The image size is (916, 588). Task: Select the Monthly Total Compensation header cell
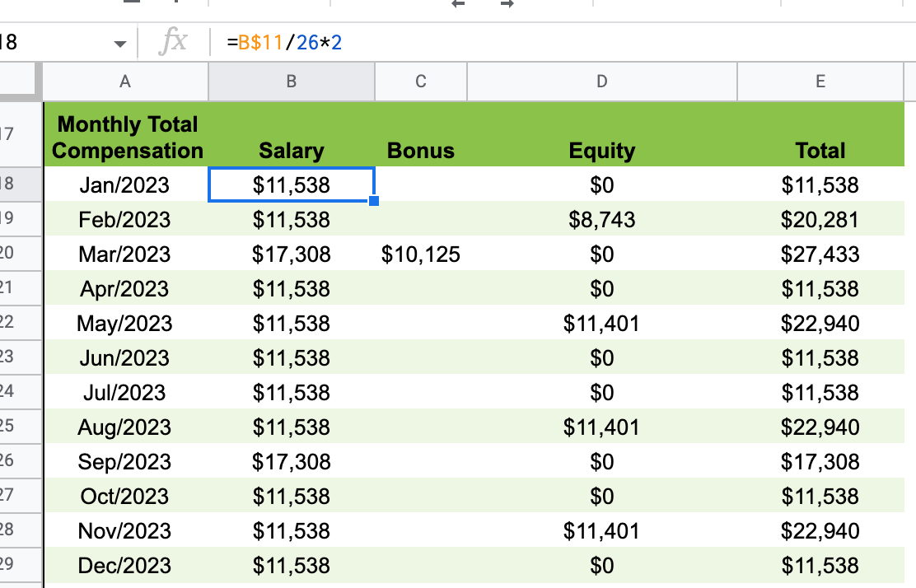(125, 135)
